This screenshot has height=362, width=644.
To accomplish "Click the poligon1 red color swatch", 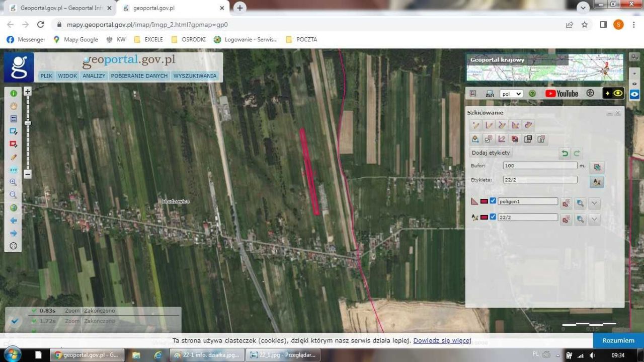I will pos(485,201).
